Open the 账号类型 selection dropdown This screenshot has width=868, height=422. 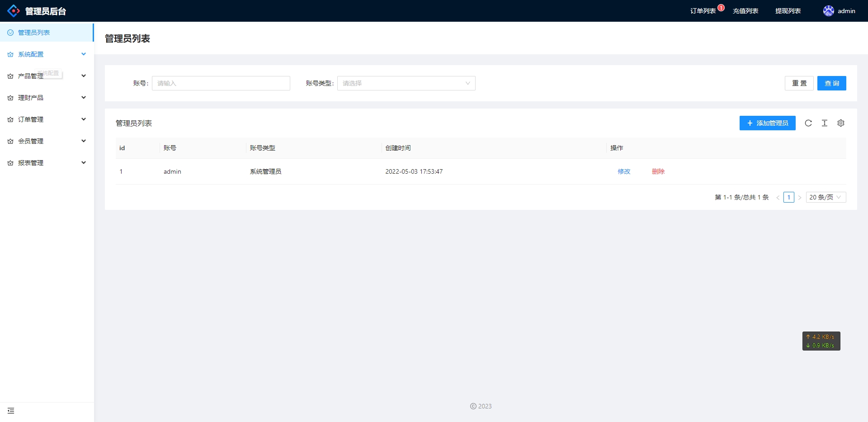[406, 83]
